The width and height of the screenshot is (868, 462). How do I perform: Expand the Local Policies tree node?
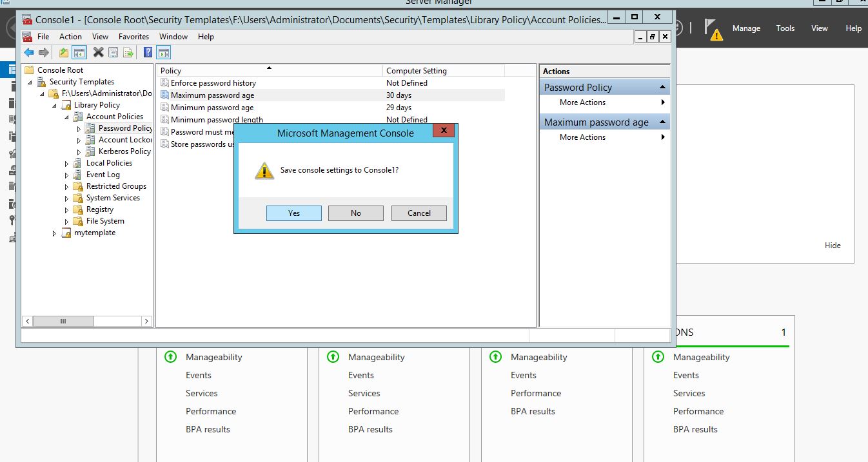tap(66, 164)
